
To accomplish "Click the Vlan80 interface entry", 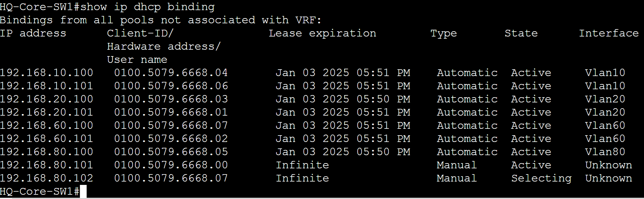I will (x=605, y=152).
